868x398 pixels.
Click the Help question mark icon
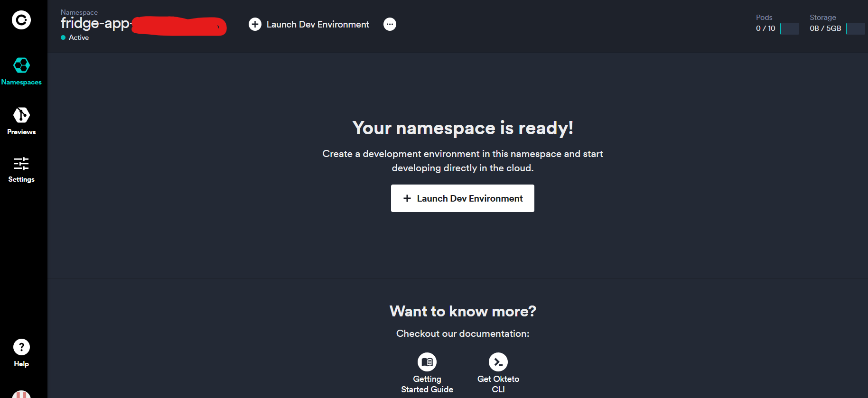(21, 347)
